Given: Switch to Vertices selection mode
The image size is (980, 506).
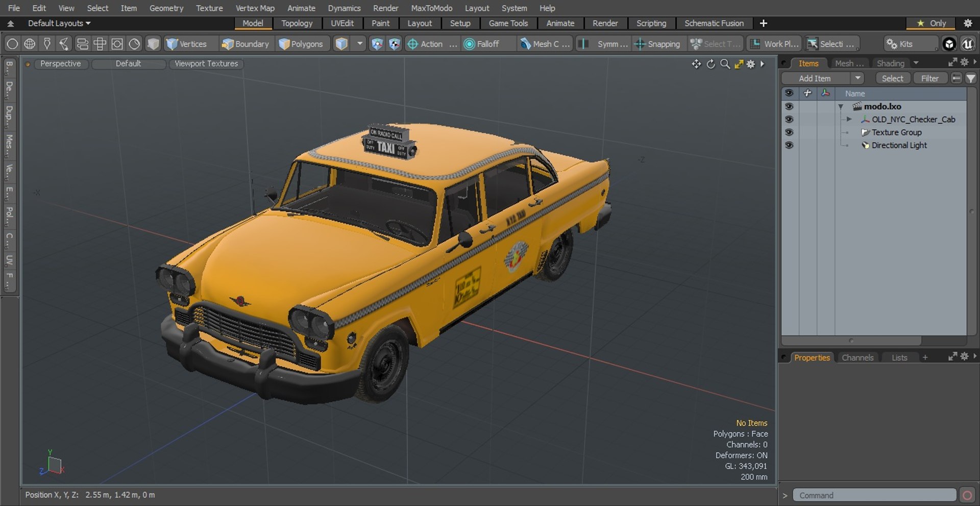Looking at the screenshot, I should (x=187, y=44).
